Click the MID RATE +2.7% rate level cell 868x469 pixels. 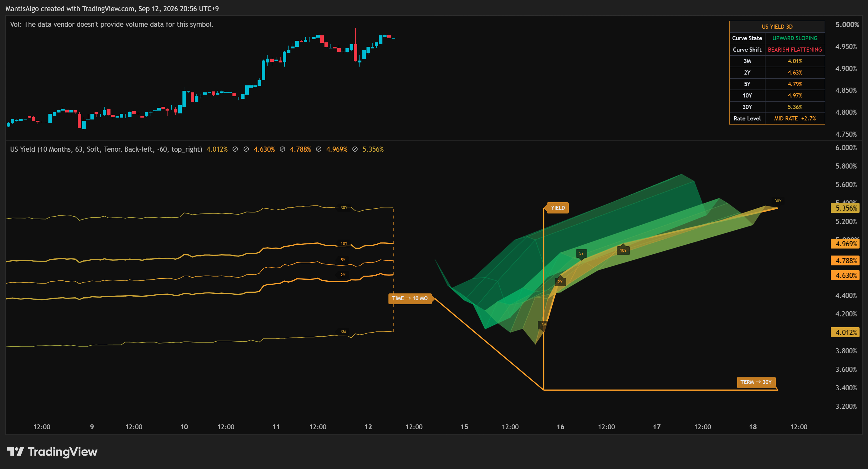(794, 118)
